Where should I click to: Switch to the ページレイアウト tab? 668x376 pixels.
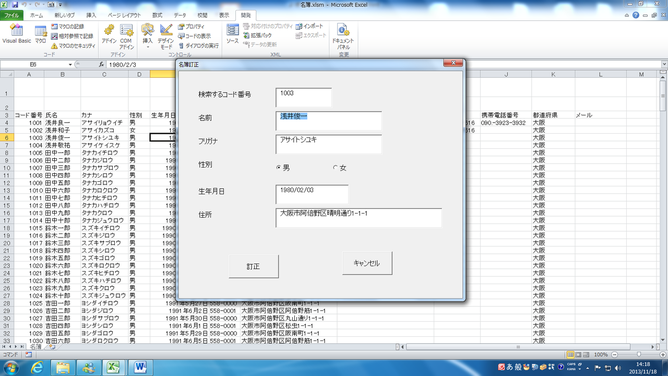[x=124, y=15]
